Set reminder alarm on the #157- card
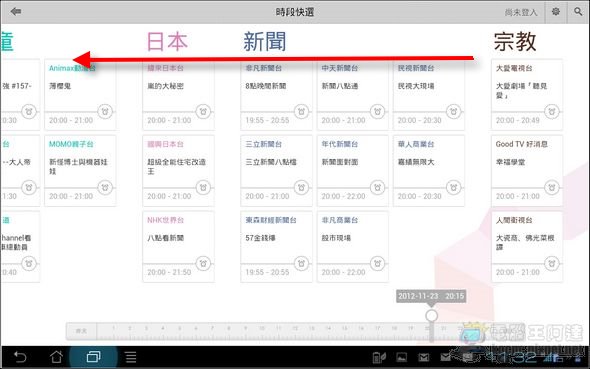Screen dimensions: 590x369 pos(29,111)
